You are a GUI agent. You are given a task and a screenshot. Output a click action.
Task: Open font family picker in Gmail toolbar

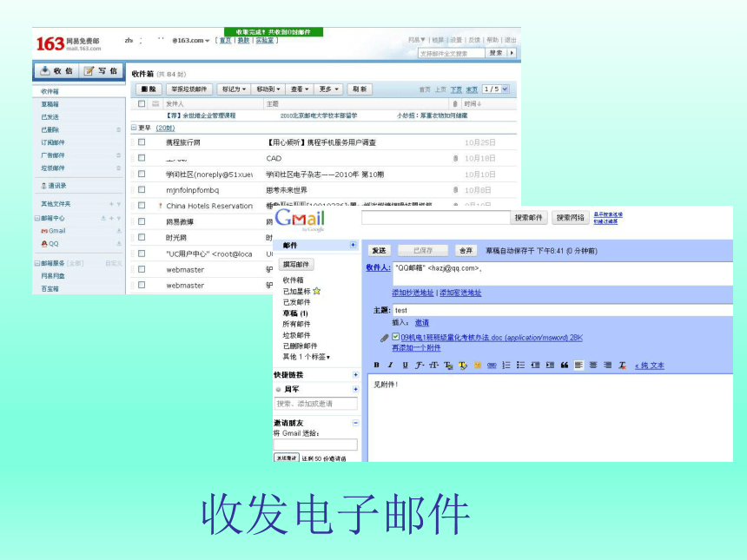(420, 365)
